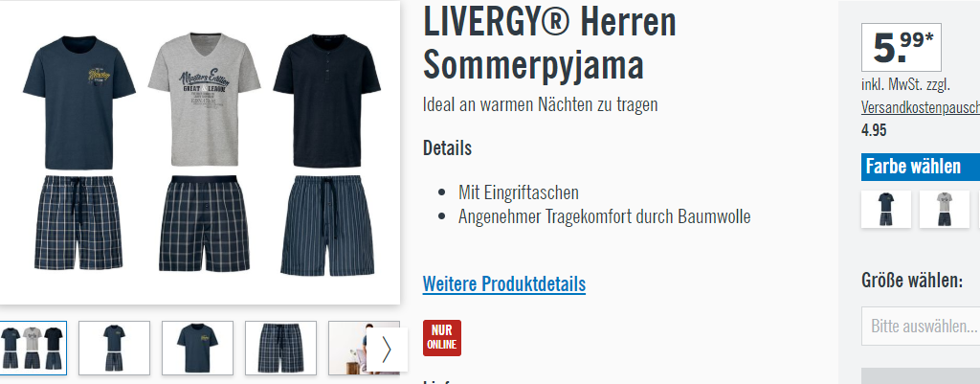Viewport: 980px width, 384px height.
Task: Select the partially hidden model photo thumbnail
Action: 348,348
